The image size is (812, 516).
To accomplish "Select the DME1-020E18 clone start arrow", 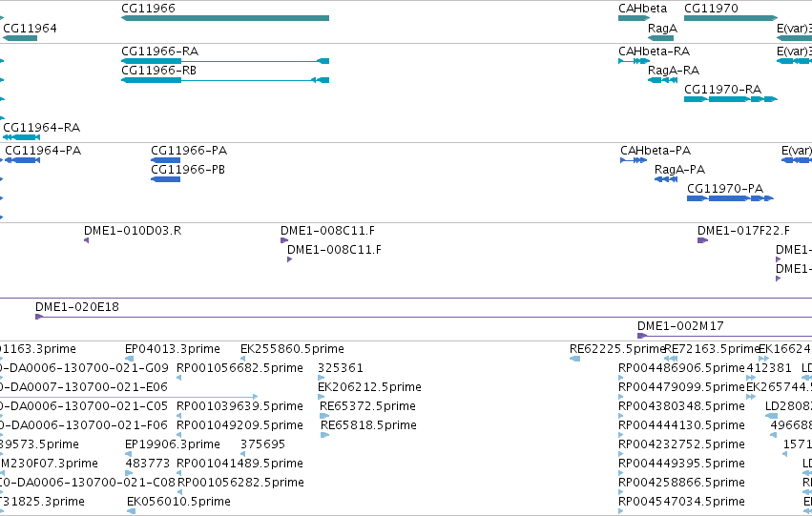I will [39, 317].
